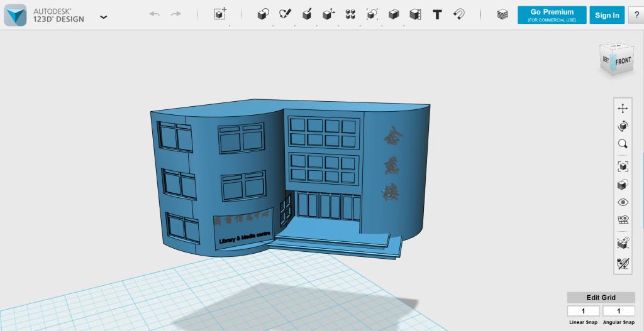Select the Sketch tool
Screen dimensions: 644x331
coord(285,14)
